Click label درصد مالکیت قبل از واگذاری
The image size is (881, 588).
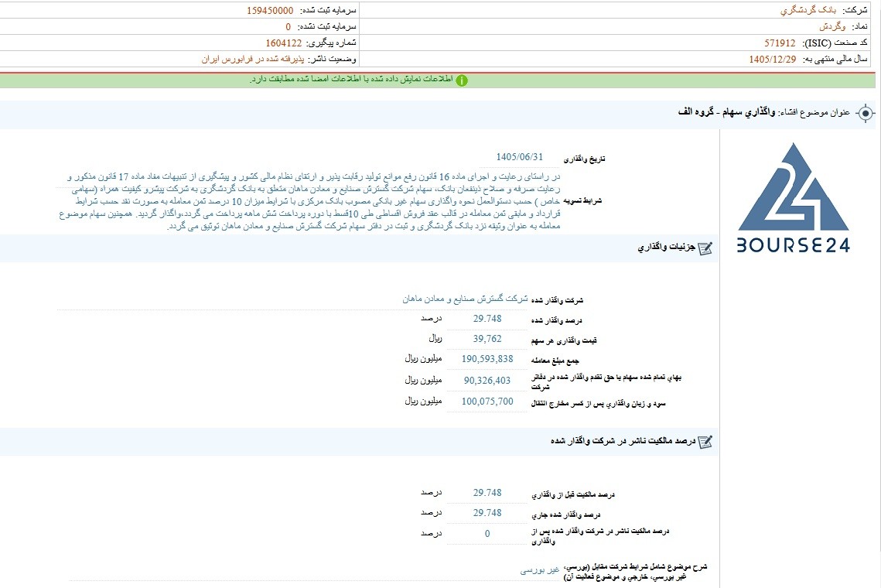point(573,494)
